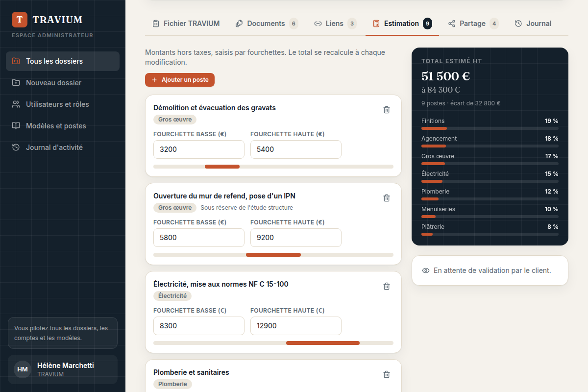Click the Partage tab share icon
The image size is (588, 392).
pyautogui.click(x=452, y=24)
